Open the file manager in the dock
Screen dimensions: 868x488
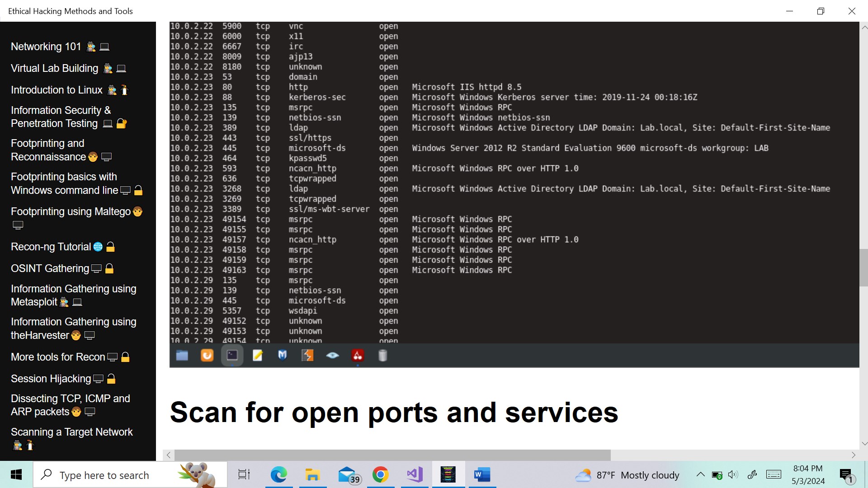182,356
